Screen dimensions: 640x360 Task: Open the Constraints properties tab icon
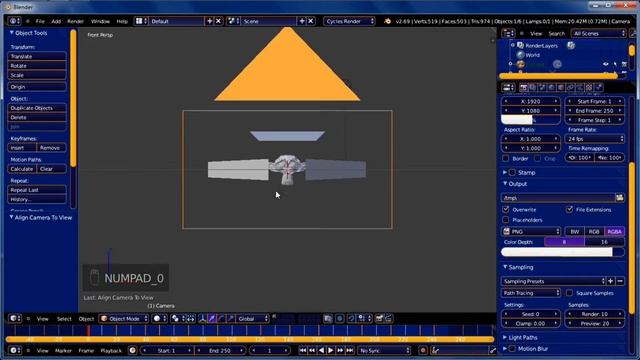(x=571, y=87)
